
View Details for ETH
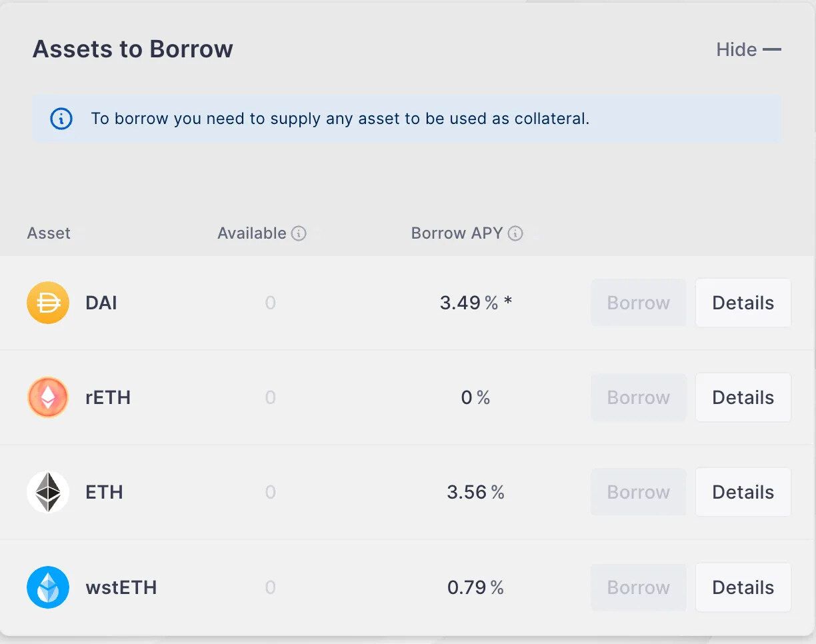tap(743, 492)
